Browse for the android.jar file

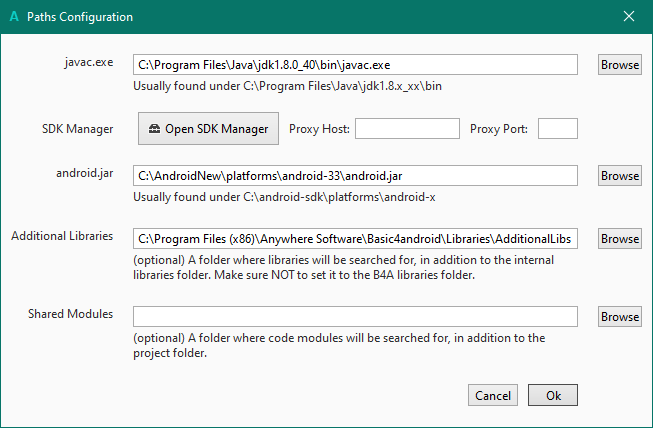pos(620,175)
